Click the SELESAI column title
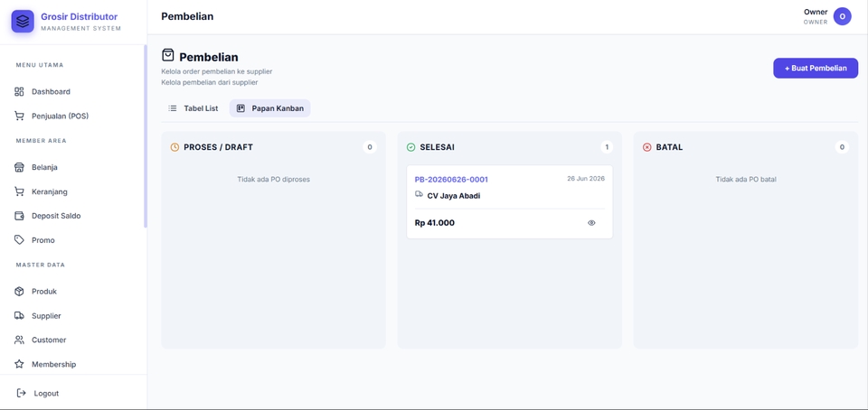Image resolution: width=868 pixels, height=410 pixels. pyautogui.click(x=438, y=147)
